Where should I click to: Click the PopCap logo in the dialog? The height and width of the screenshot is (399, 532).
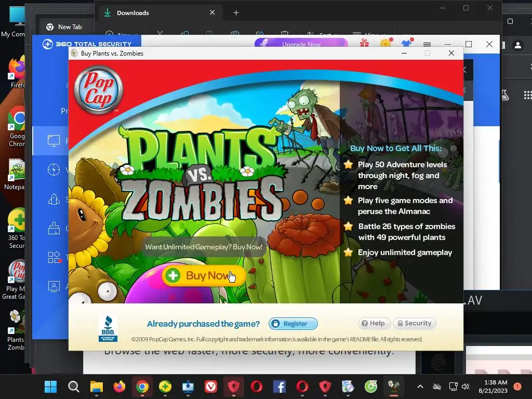pyautogui.click(x=98, y=89)
